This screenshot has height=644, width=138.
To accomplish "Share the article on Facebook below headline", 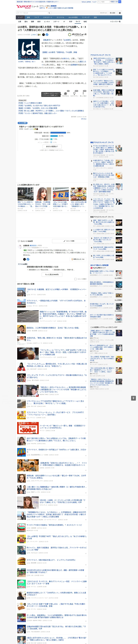I will tap(47, 35).
